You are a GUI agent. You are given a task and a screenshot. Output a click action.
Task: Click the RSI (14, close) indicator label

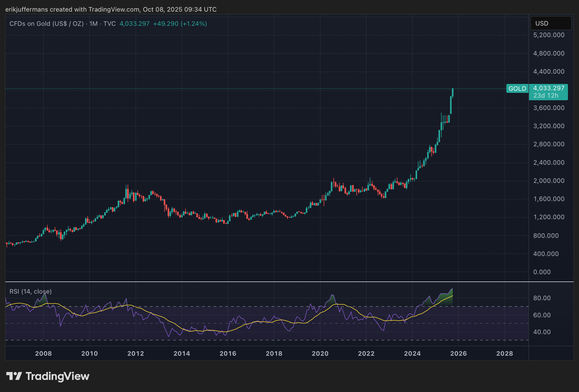[x=31, y=292]
